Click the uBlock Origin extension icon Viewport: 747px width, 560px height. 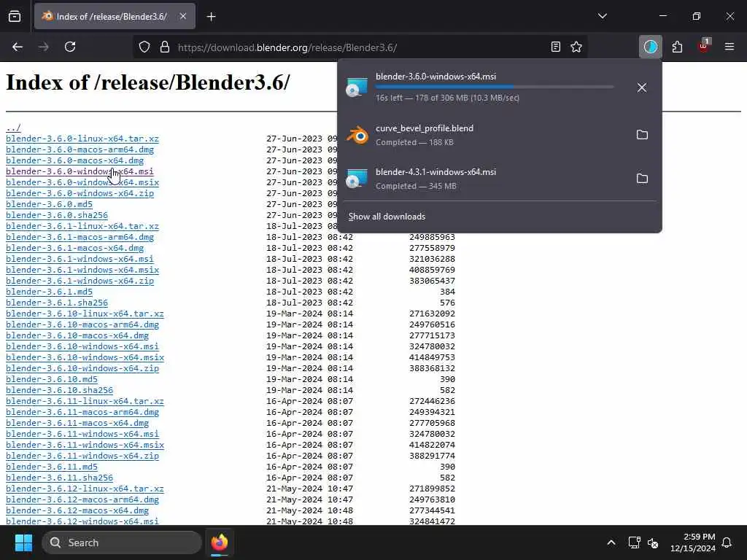click(704, 46)
